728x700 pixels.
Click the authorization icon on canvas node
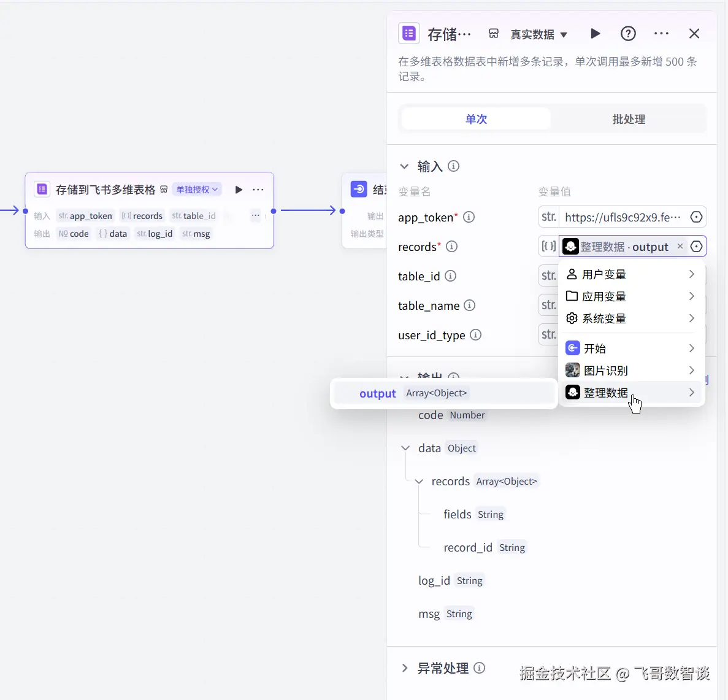(163, 190)
